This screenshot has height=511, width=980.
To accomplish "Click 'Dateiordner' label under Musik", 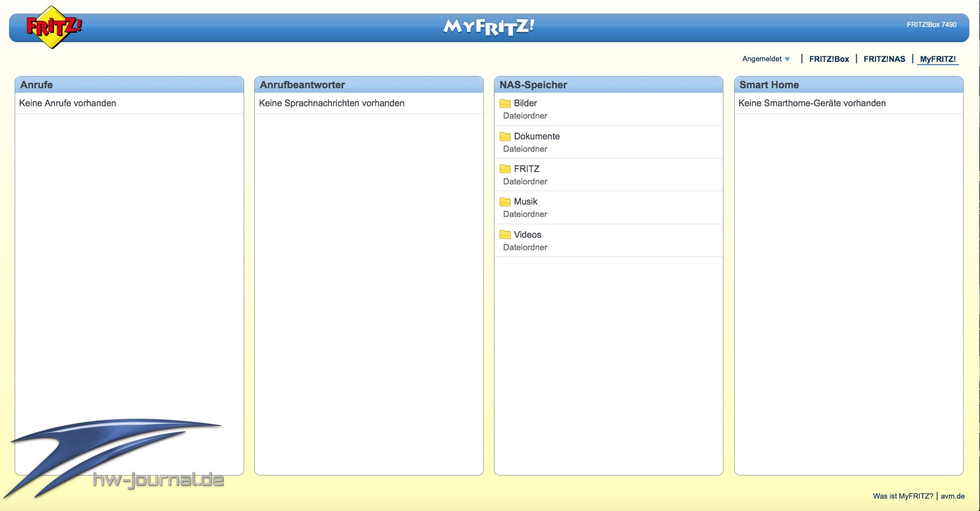I will coord(525,214).
